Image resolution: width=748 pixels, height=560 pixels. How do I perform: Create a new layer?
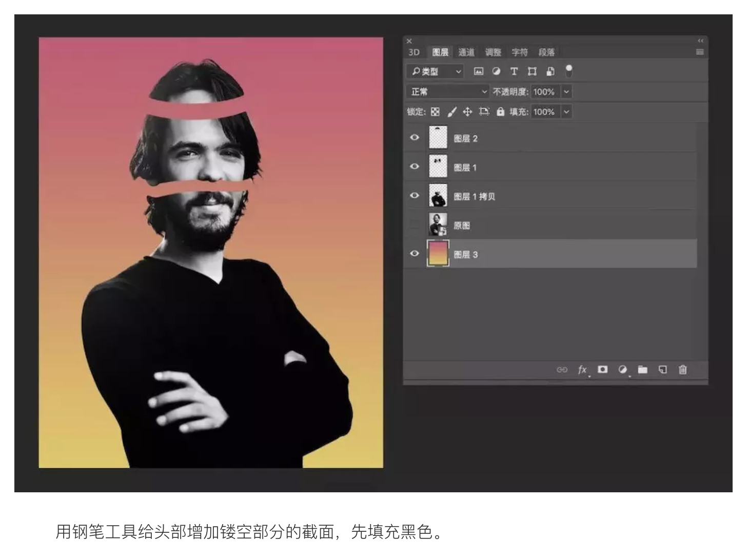[x=663, y=369]
